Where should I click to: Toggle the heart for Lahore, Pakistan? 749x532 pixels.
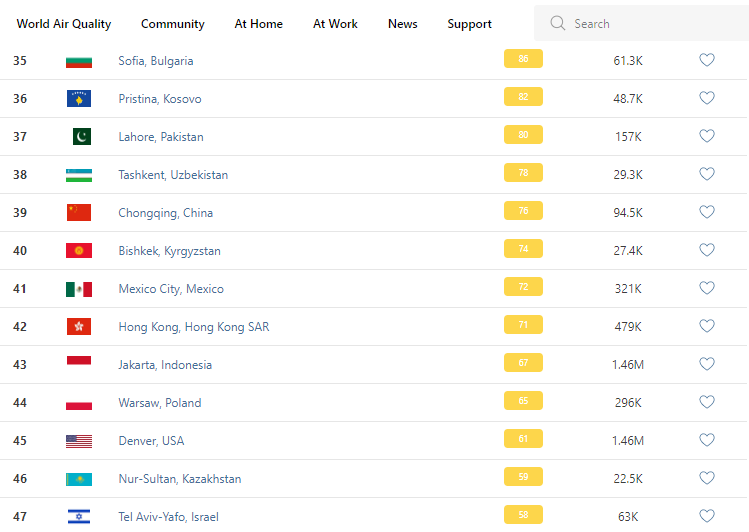706,136
